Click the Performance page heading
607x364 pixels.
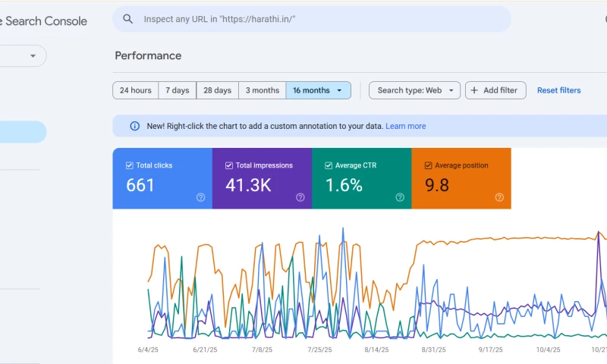[x=148, y=55]
